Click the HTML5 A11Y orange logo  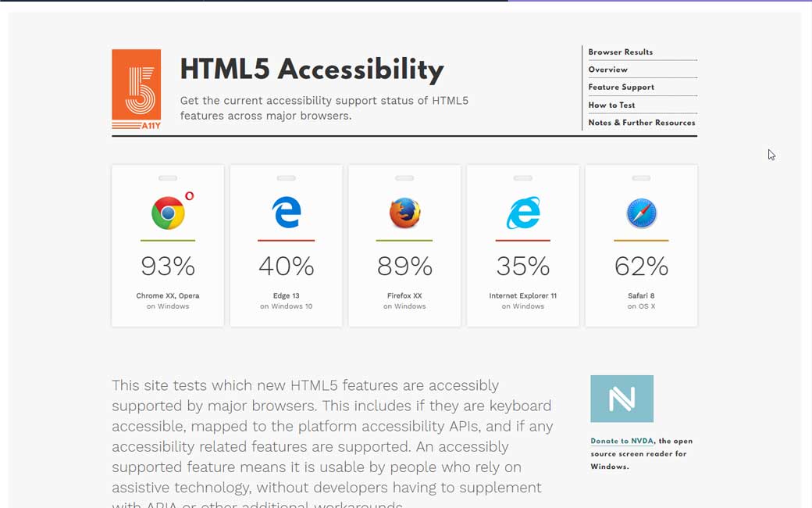(x=137, y=89)
